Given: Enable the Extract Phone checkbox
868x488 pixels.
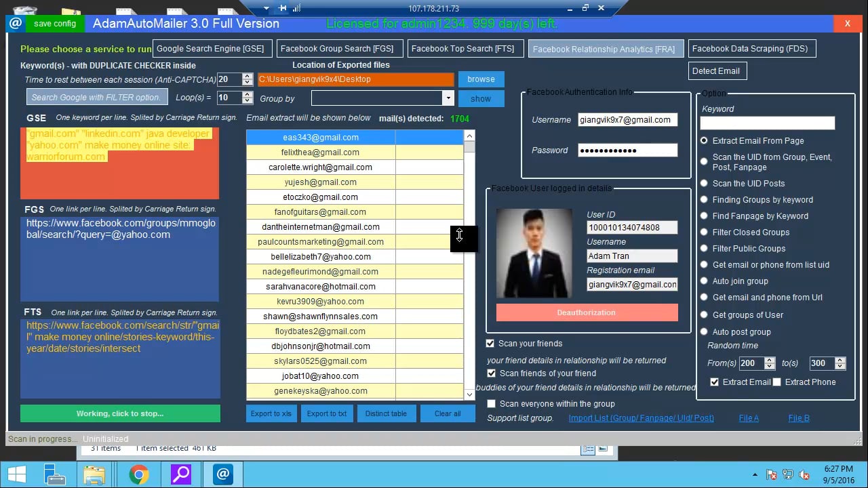Looking at the screenshot, I should click(x=777, y=382).
